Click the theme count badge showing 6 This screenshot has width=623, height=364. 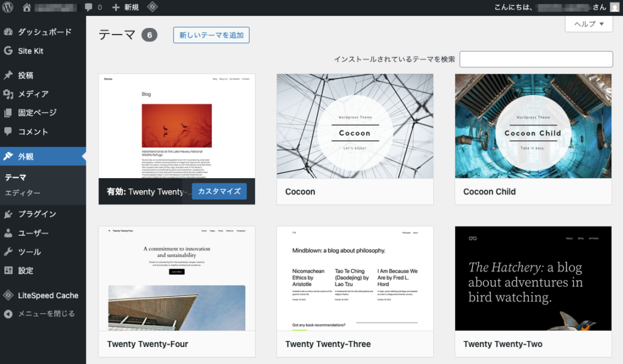pyautogui.click(x=150, y=35)
